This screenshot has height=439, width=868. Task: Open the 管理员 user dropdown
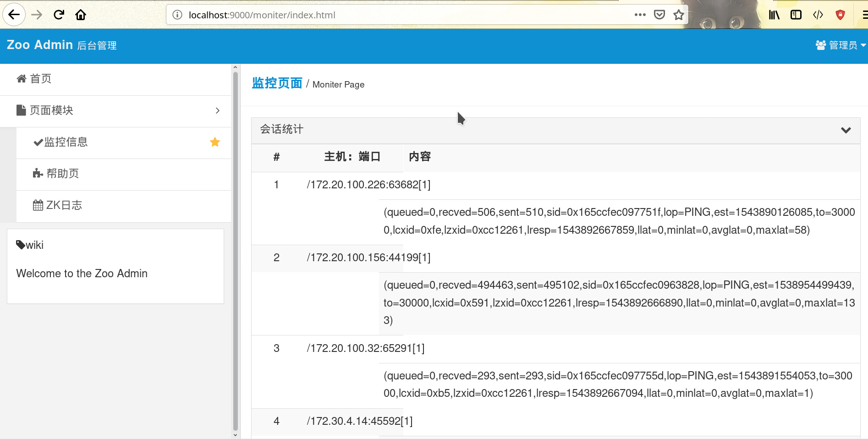[x=841, y=45]
